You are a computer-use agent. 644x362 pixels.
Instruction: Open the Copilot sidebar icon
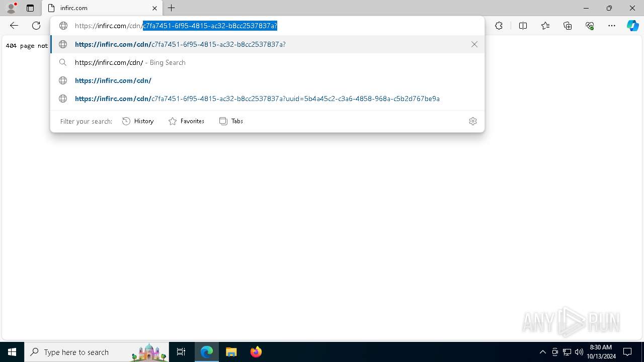coord(632,26)
